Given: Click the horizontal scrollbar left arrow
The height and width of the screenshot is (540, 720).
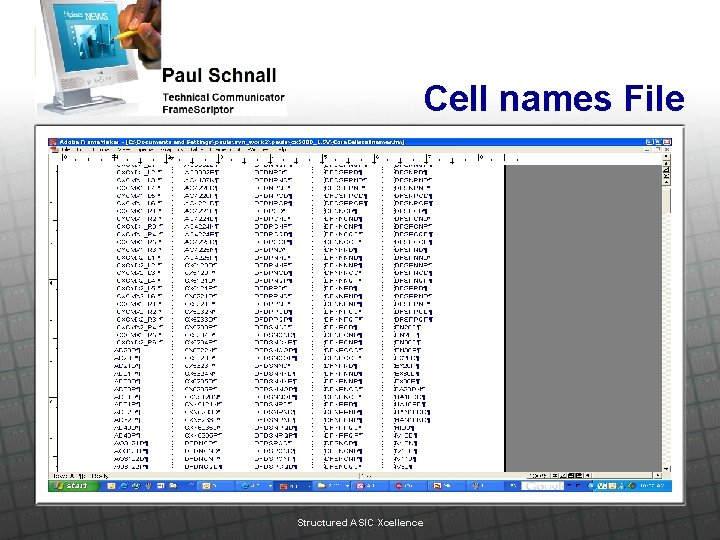Looking at the screenshot, I should click(588, 476).
